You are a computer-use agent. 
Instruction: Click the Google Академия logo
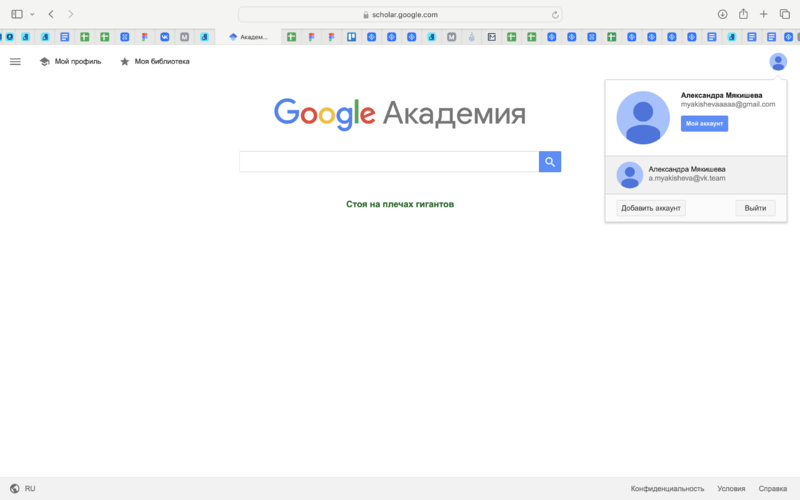(x=400, y=113)
